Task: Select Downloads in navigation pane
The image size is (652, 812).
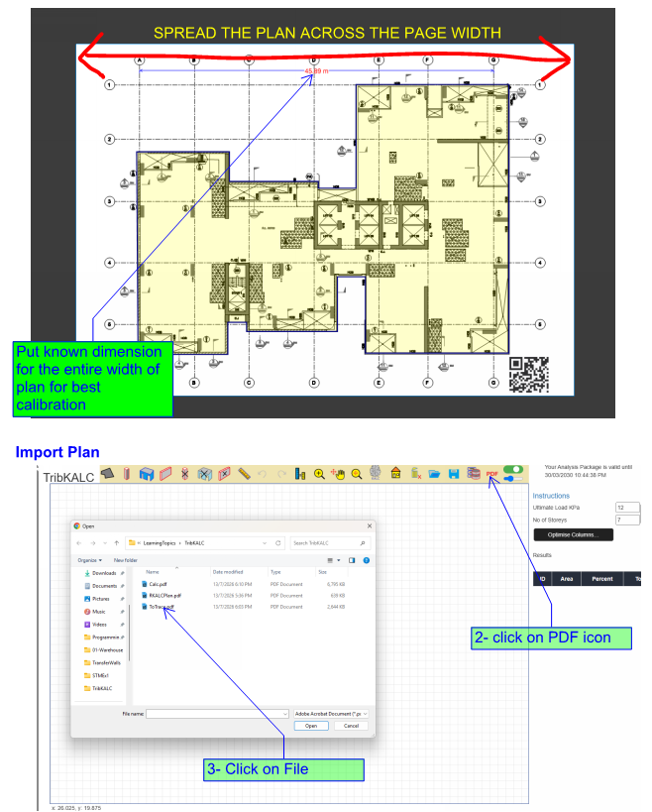Action: point(104,573)
